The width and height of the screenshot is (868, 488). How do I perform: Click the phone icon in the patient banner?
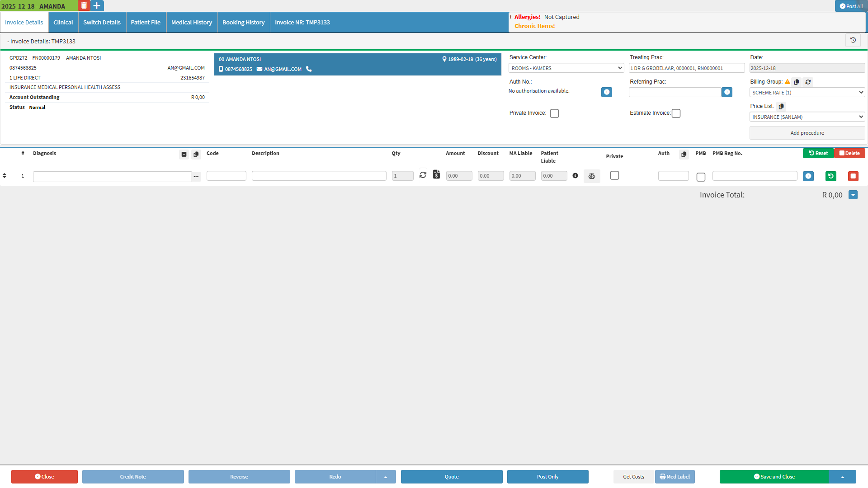[x=309, y=69]
